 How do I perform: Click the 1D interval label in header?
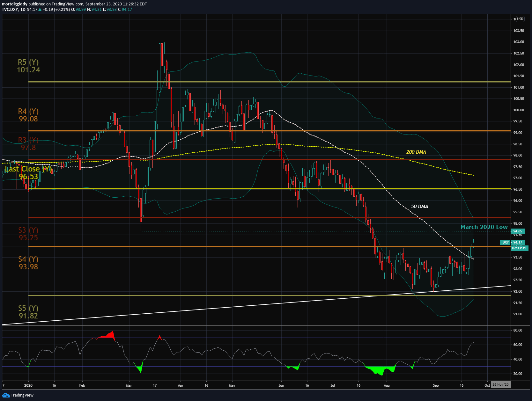click(x=23, y=10)
